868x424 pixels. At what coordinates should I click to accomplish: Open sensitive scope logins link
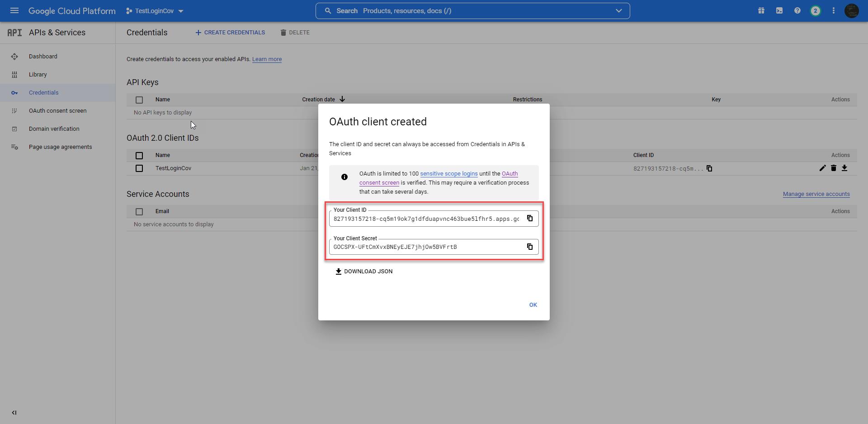[x=449, y=174]
